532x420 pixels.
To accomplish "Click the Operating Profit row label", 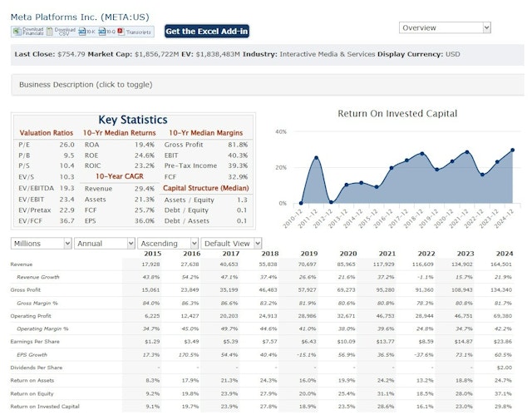I will click(31, 316).
